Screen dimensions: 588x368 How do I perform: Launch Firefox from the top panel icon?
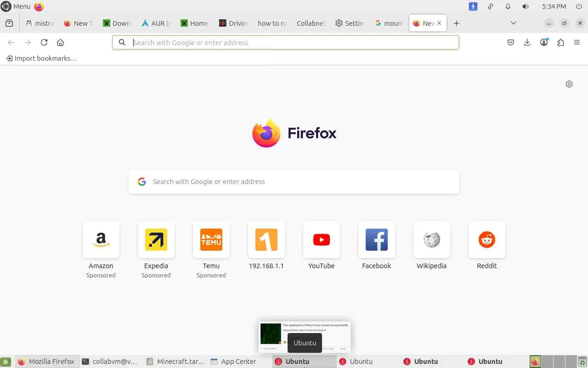click(x=39, y=6)
